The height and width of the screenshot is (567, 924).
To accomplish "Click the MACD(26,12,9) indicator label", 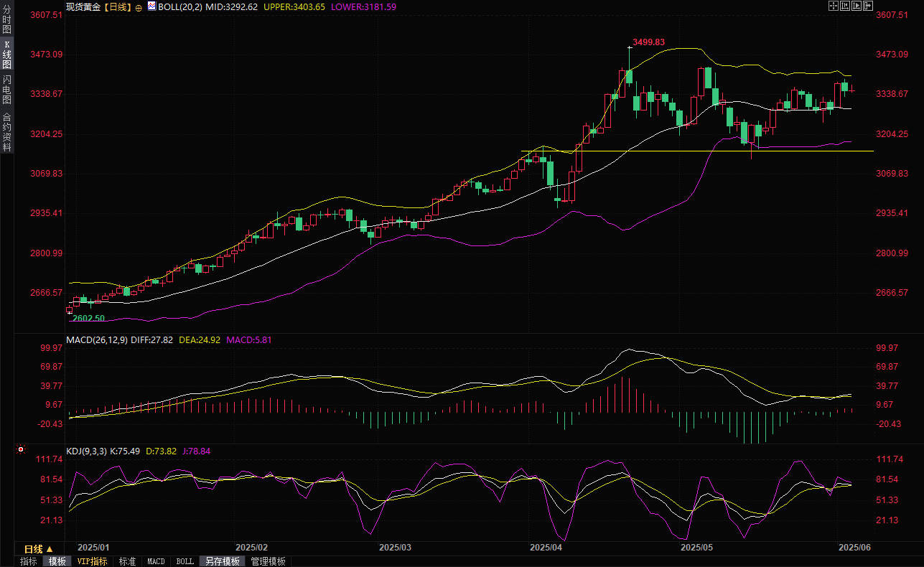I will tap(96, 340).
